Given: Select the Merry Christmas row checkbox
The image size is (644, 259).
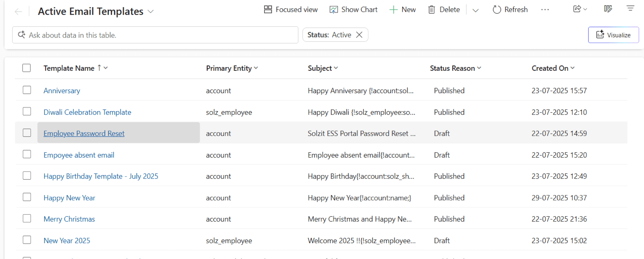Looking at the screenshot, I should [27, 218].
